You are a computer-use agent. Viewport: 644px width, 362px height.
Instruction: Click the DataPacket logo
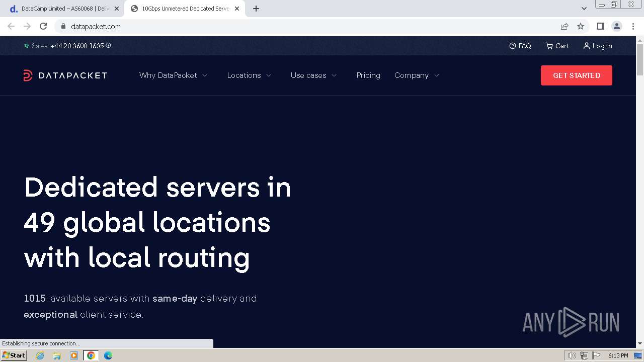[x=65, y=75]
